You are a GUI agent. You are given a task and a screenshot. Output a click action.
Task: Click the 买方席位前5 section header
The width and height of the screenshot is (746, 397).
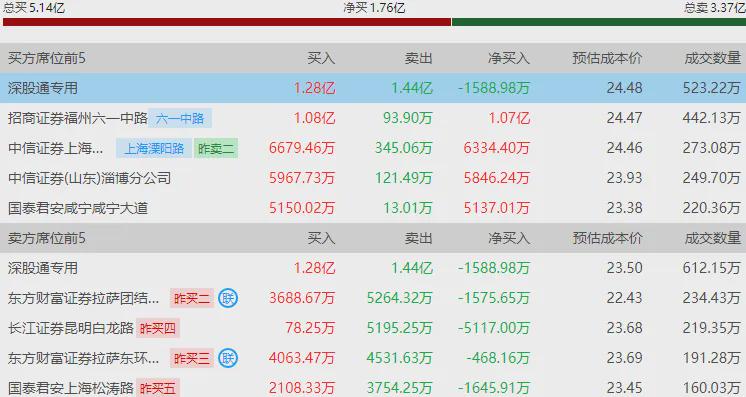pos(47,58)
